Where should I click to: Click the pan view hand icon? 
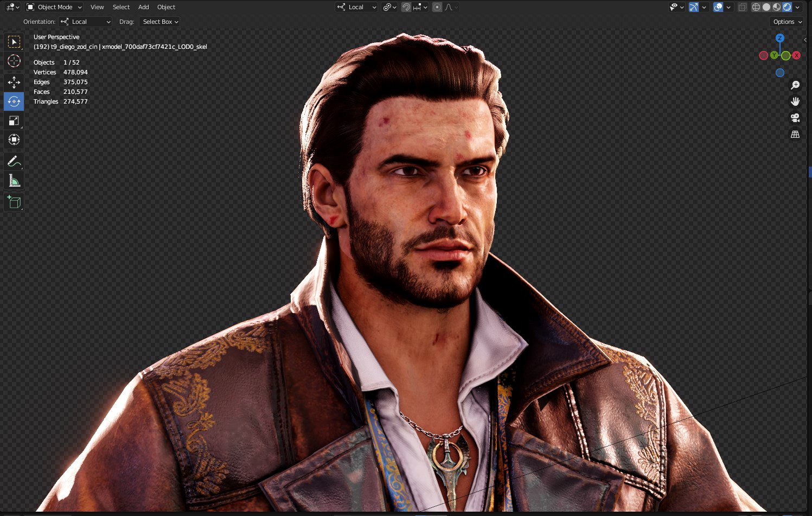click(x=795, y=101)
